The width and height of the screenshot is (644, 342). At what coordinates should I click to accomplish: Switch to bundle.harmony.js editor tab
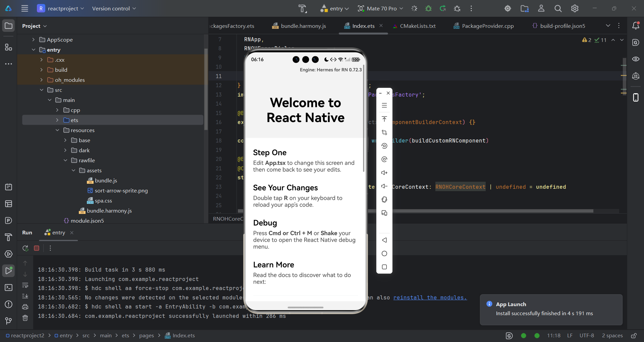click(x=299, y=26)
